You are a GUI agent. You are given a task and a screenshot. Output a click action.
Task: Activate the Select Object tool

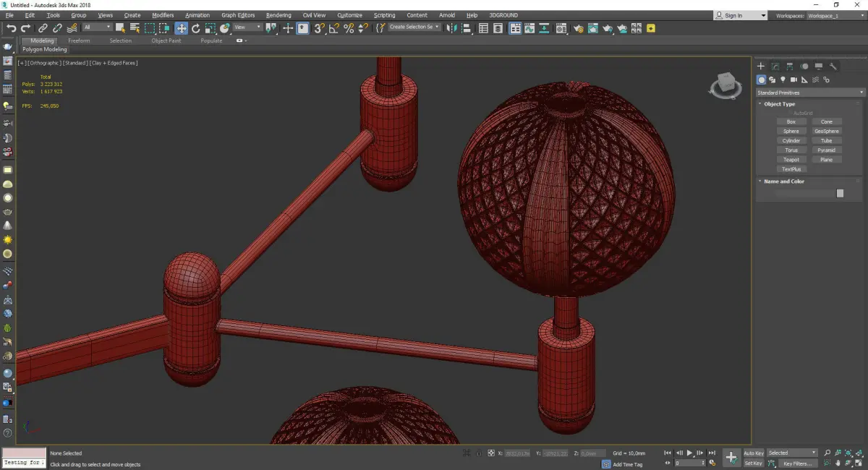tap(120, 28)
